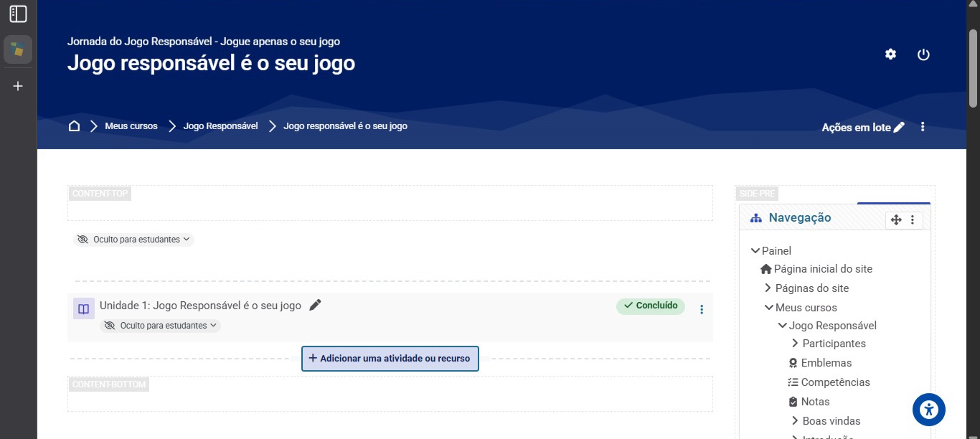Add a new tab with plus icon
This screenshot has height=439, width=980.
pyautogui.click(x=18, y=86)
